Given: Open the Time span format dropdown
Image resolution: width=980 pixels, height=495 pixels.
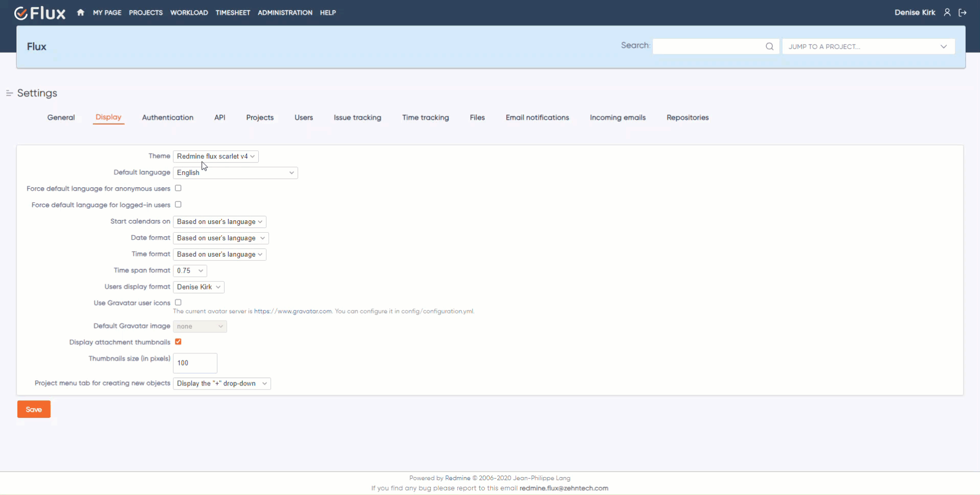Looking at the screenshot, I should click(x=190, y=271).
